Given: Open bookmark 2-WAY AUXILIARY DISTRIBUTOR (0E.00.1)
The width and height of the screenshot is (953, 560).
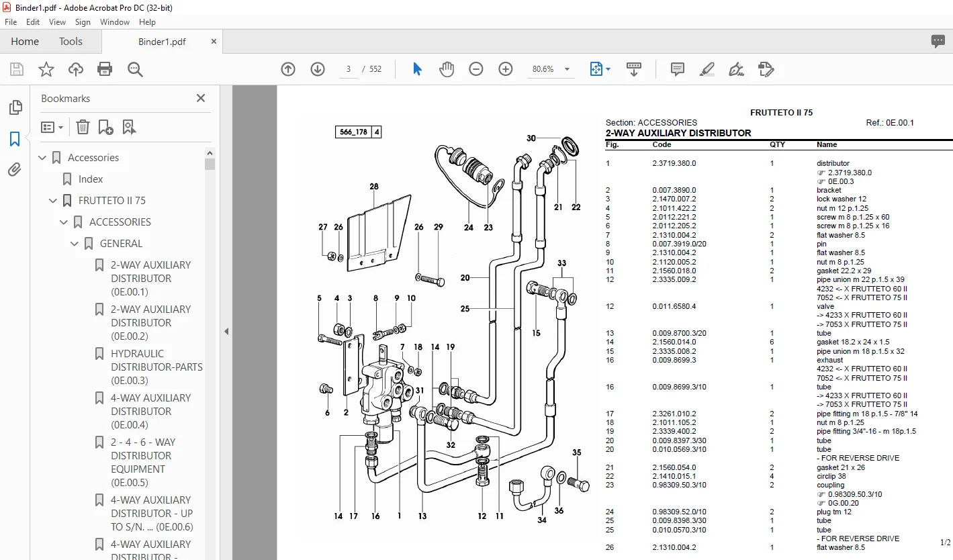Looking at the screenshot, I should point(151,279).
